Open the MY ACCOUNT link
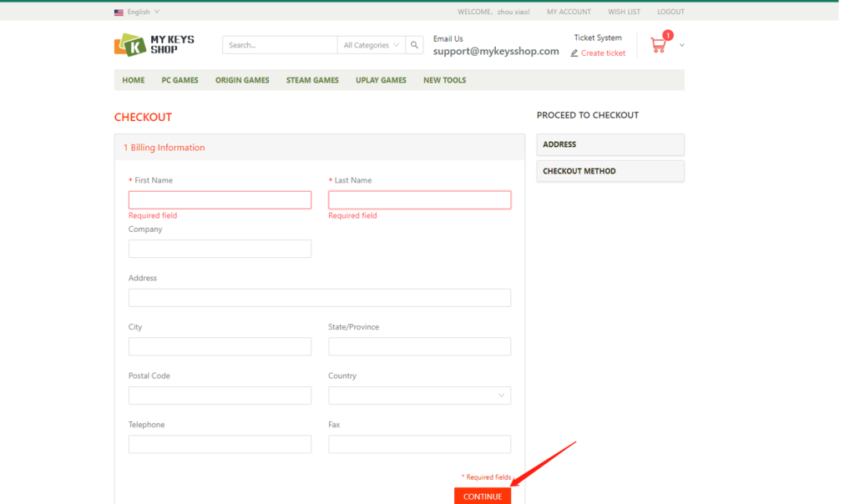The image size is (855, 504). (x=569, y=12)
